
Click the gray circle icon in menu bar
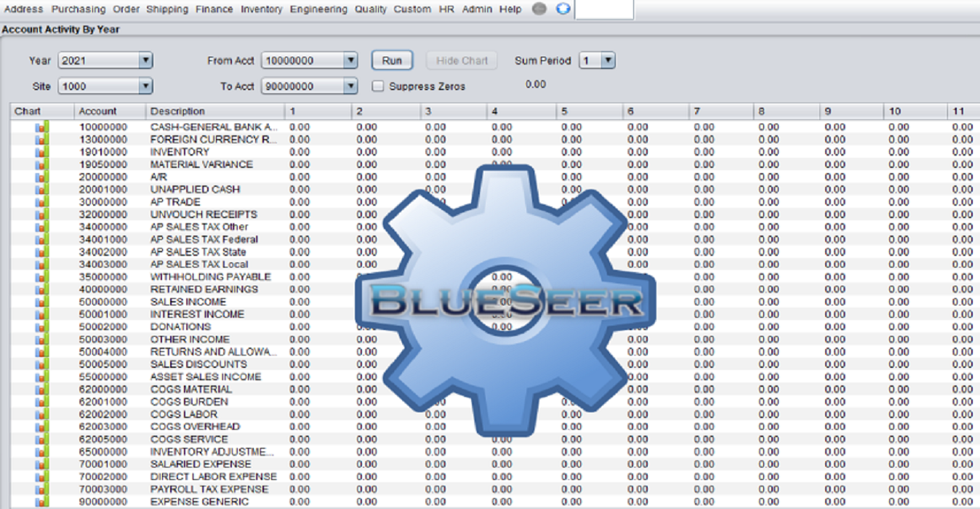point(539,9)
